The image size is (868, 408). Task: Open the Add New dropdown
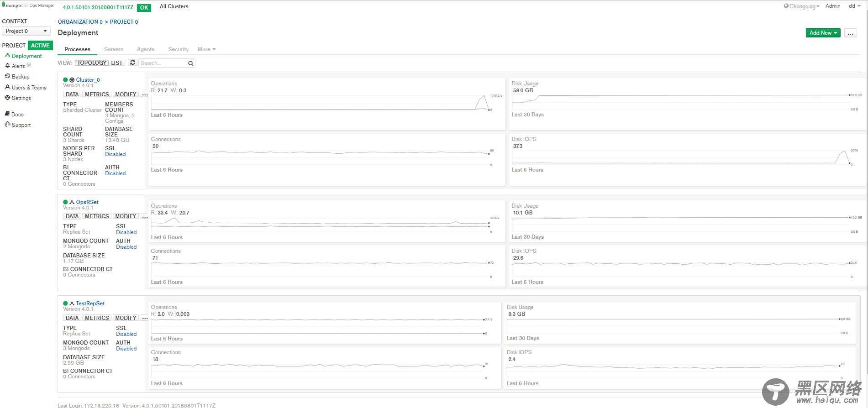point(823,33)
